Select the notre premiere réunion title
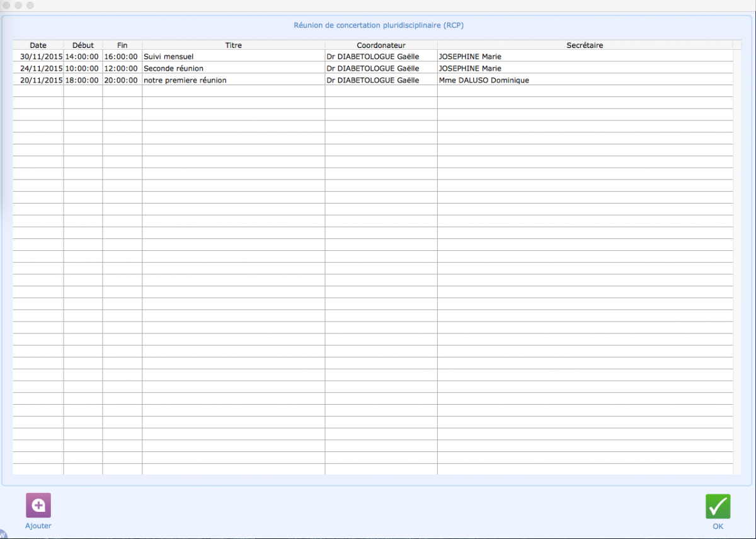The width and height of the screenshot is (756, 539). click(234, 80)
